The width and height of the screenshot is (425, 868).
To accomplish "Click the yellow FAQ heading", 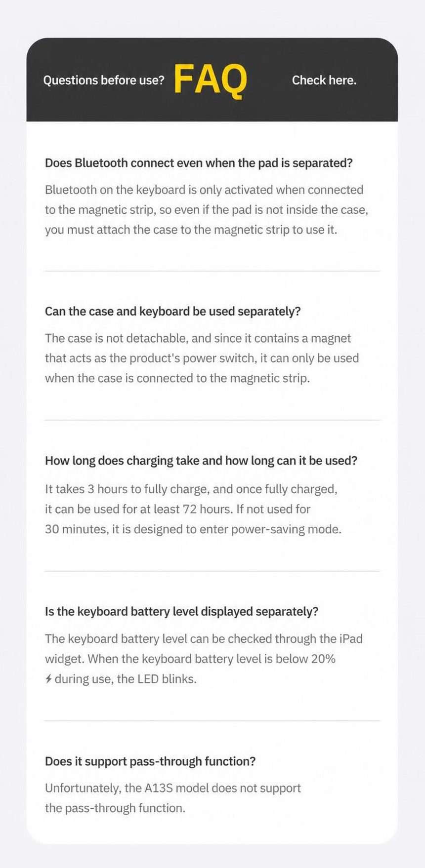I will 210,79.
